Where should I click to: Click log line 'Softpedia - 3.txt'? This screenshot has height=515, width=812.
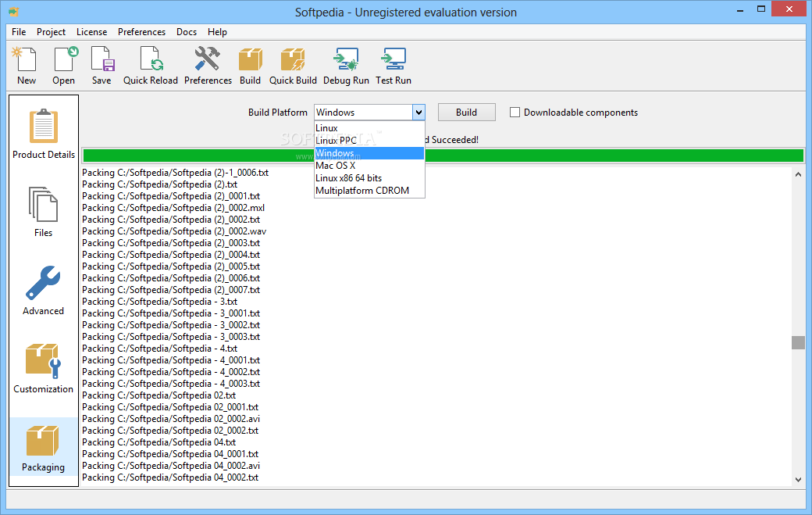[x=159, y=302]
